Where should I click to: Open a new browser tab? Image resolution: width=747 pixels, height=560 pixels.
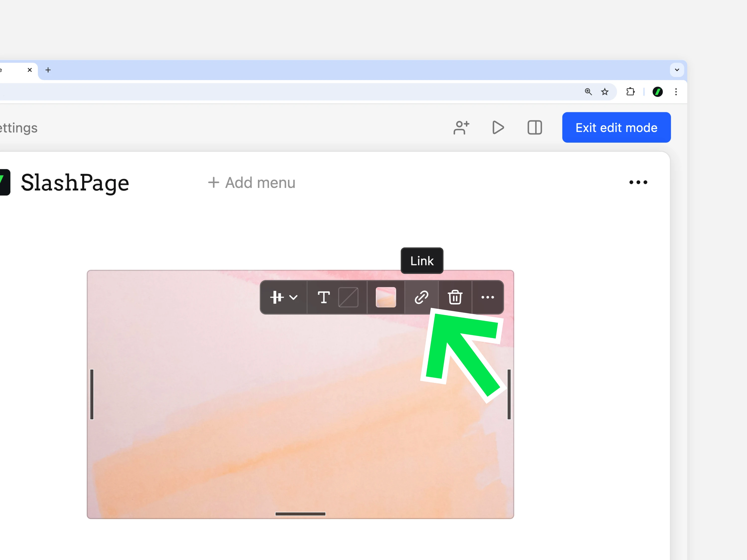tap(48, 70)
